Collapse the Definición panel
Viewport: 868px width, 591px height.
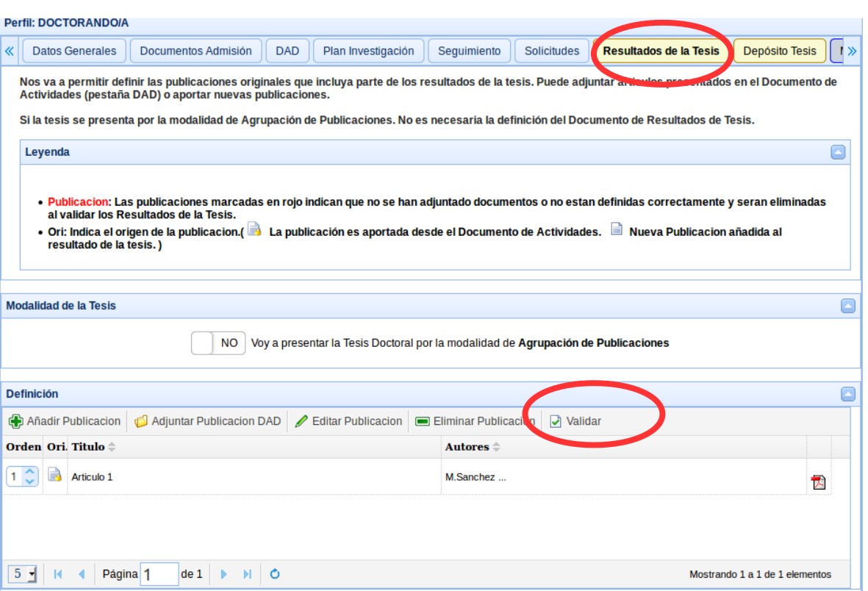(847, 394)
